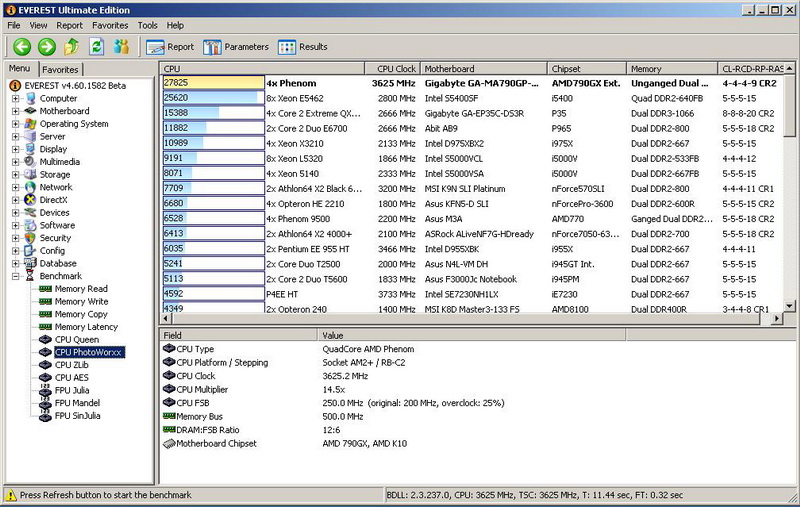This screenshot has width=800, height=507.
Task: Sort by the Motherboard column header
Action: 484,68
